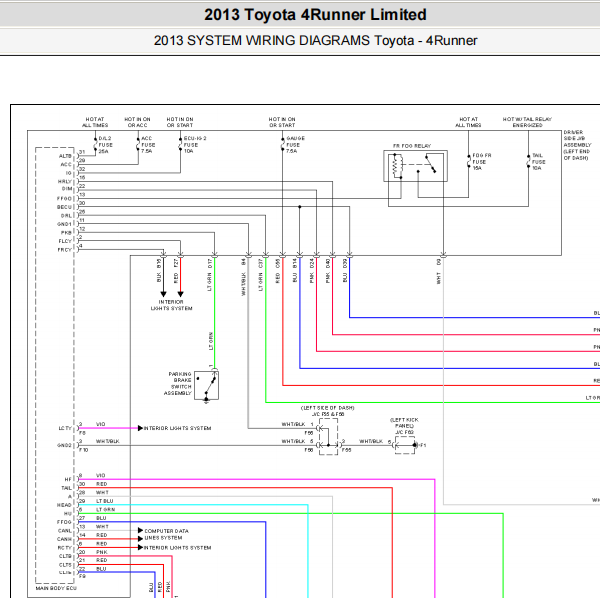Select the PKB pin label

pos(66,233)
